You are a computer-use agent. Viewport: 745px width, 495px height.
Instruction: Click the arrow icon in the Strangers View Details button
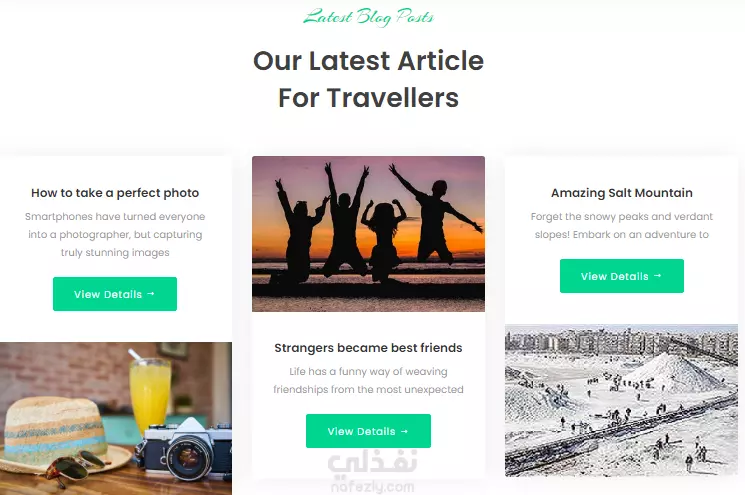[x=404, y=431]
